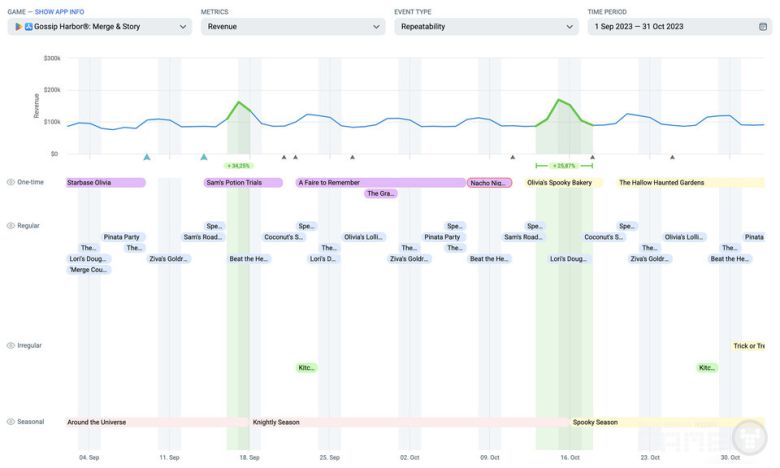Click the +34,25% revenue uplift badge

tap(239, 166)
